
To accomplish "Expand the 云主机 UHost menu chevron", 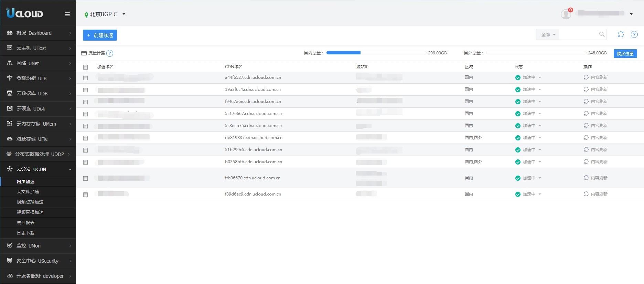I will tap(70, 48).
